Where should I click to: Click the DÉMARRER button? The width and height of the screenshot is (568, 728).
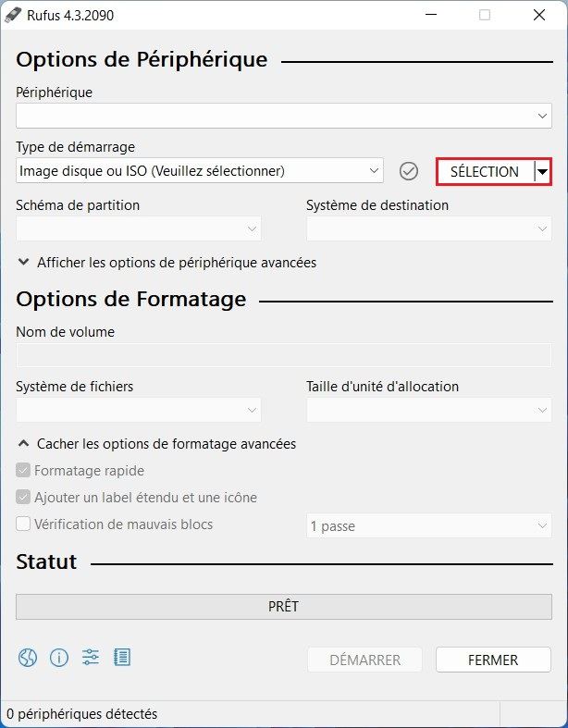click(x=364, y=660)
